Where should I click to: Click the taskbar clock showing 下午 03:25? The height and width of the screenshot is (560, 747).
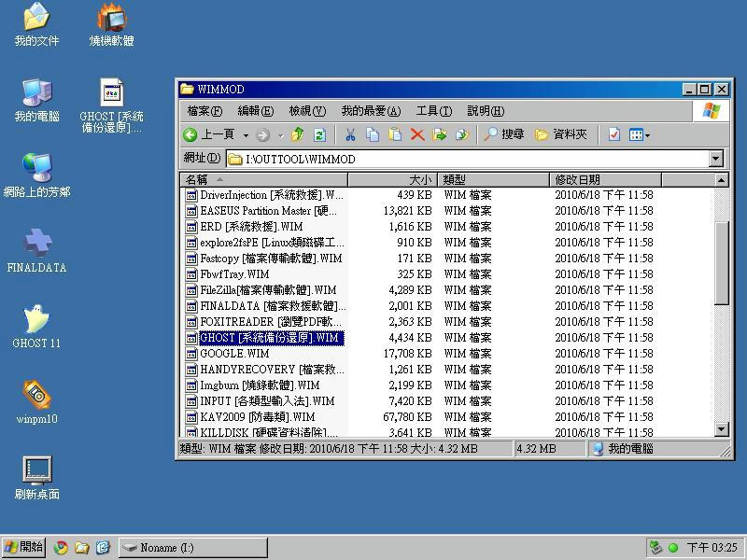coord(712,548)
